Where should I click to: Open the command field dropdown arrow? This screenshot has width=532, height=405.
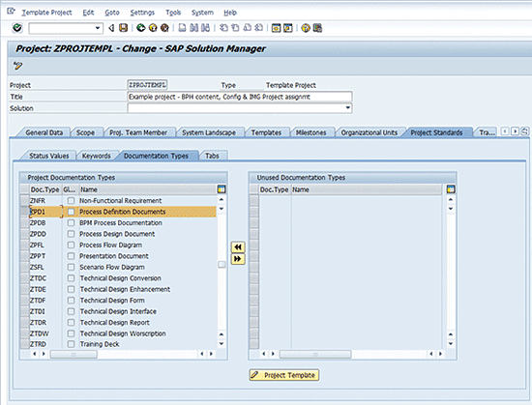98,28
